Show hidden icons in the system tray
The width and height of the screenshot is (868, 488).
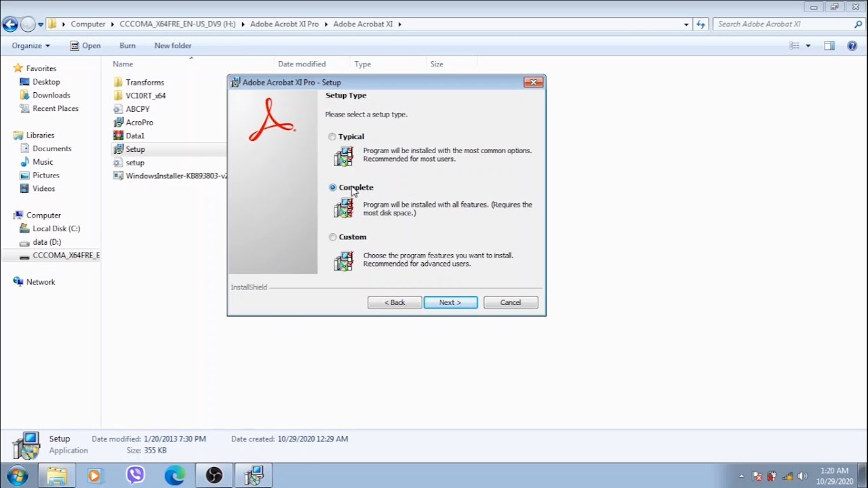pyautogui.click(x=741, y=476)
